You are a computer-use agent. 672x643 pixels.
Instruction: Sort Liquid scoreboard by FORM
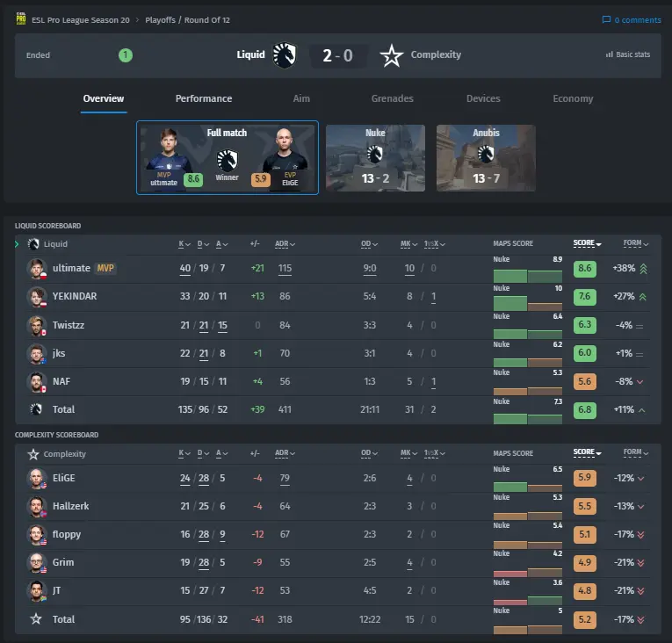point(636,243)
